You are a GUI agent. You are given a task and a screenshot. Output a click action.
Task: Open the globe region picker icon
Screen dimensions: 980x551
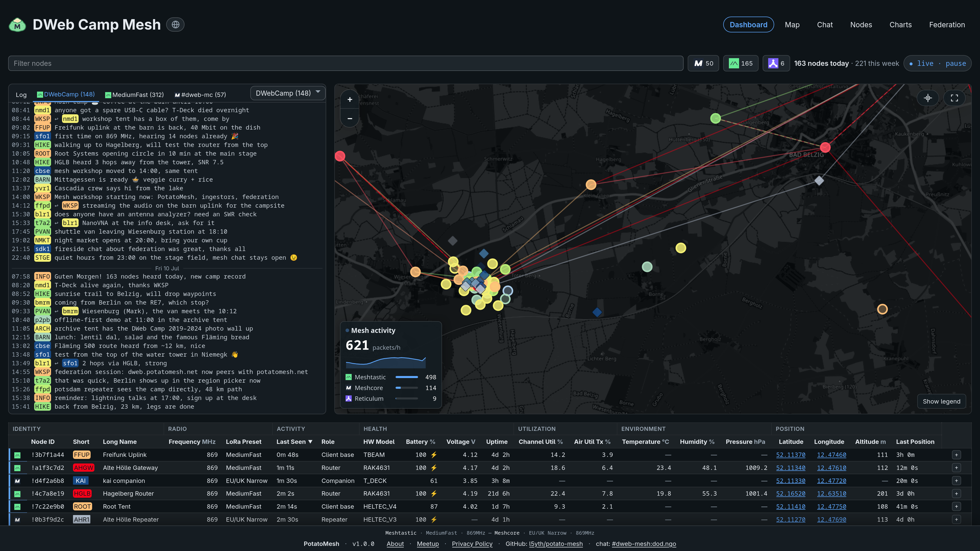pyautogui.click(x=175, y=25)
